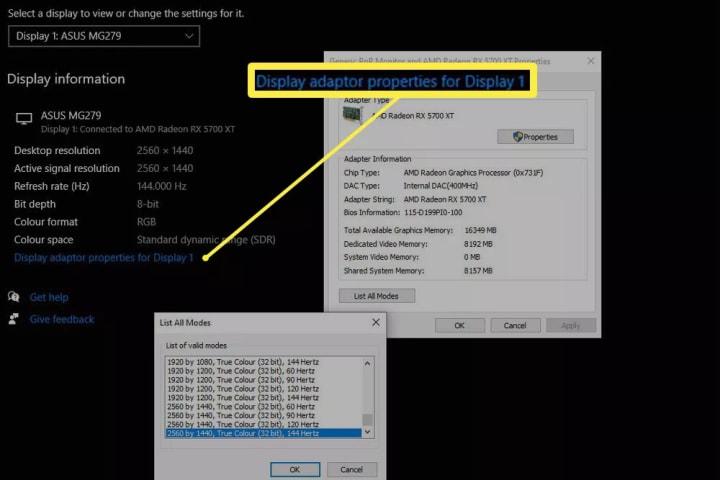Click the mode list scrollbar thumb
This screenshot has width=720, height=480.
click(367, 419)
